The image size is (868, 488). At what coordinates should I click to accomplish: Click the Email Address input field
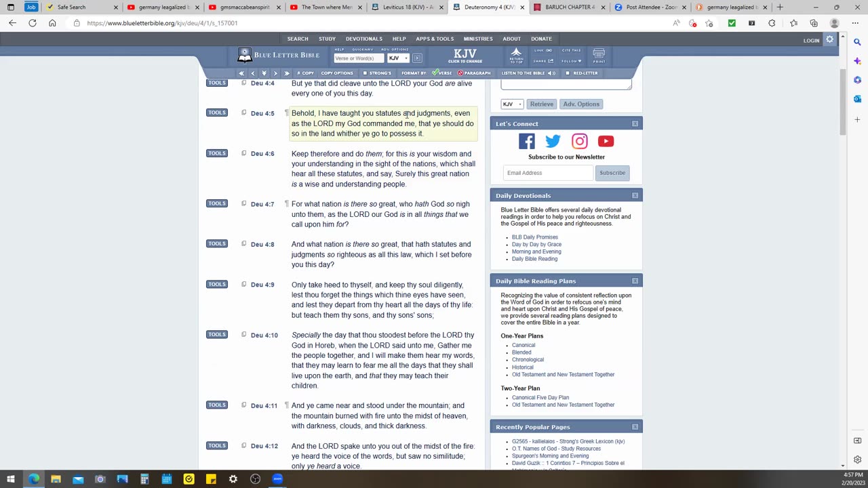(549, 173)
